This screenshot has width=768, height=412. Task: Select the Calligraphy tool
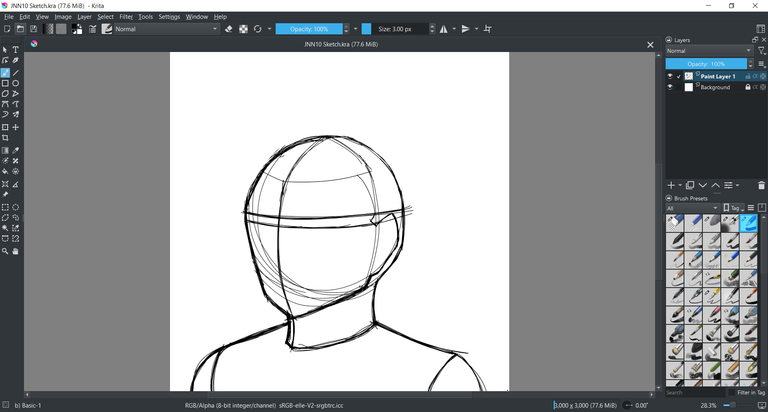coord(16,60)
